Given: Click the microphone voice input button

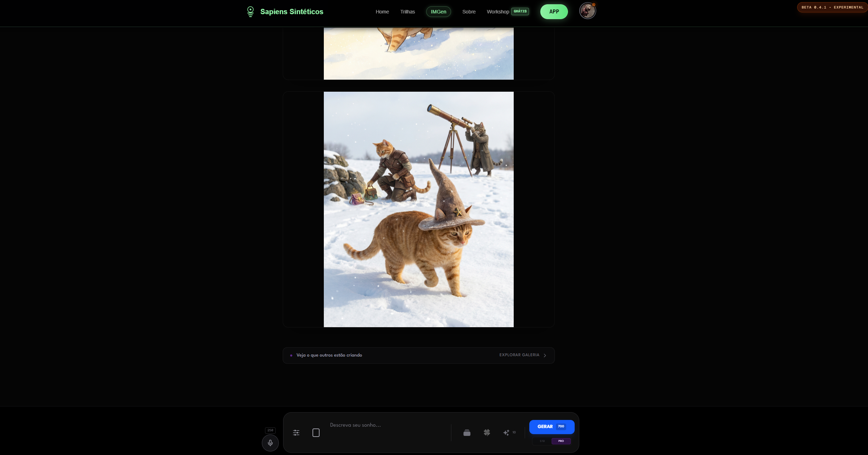Looking at the screenshot, I should [x=270, y=443].
